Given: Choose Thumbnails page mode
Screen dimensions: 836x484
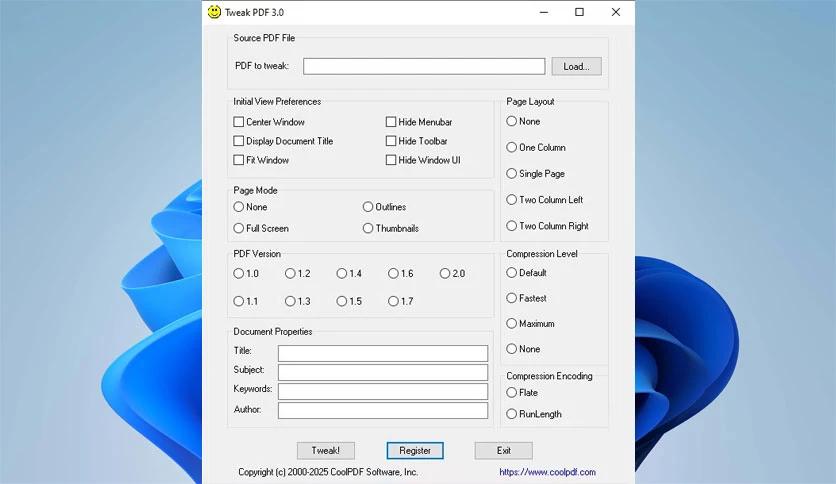Looking at the screenshot, I should (368, 228).
